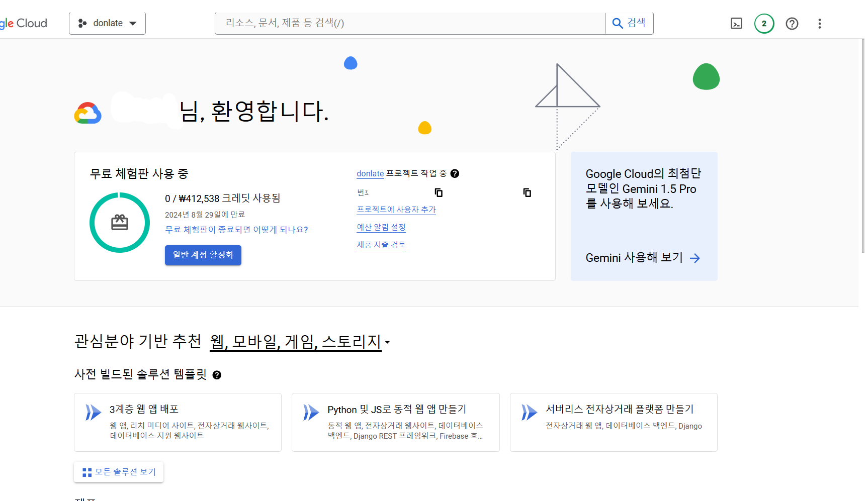Open the three-dot more options menu
868x501 pixels.
(x=820, y=24)
